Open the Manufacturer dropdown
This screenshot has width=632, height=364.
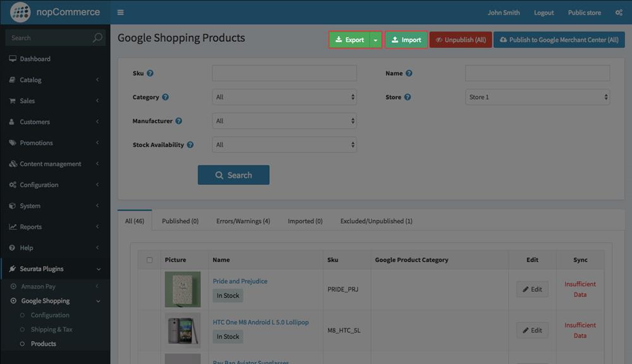click(284, 121)
